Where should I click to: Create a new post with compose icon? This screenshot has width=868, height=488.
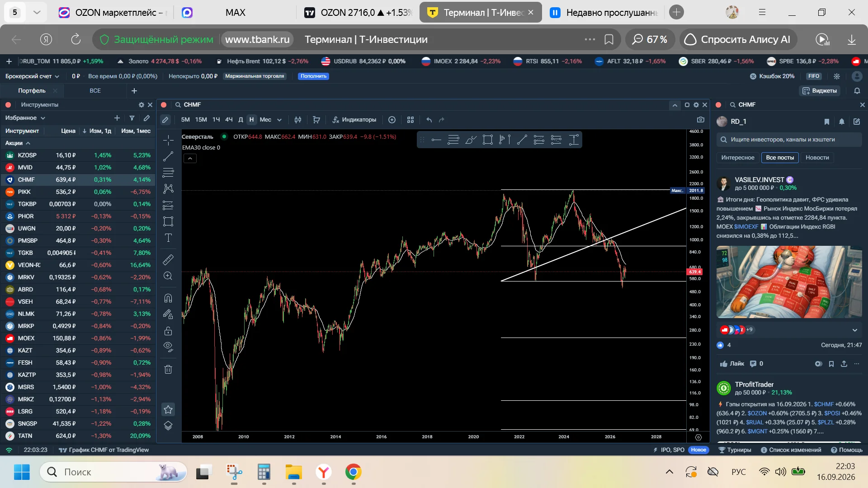[x=857, y=122]
